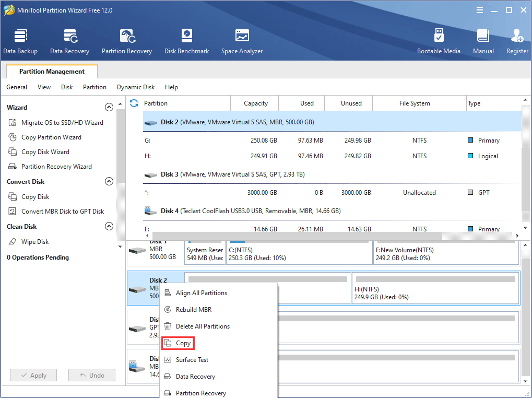Sort by the Used column header
The width and height of the screenshot is (532, 398).
pos(302,103)
